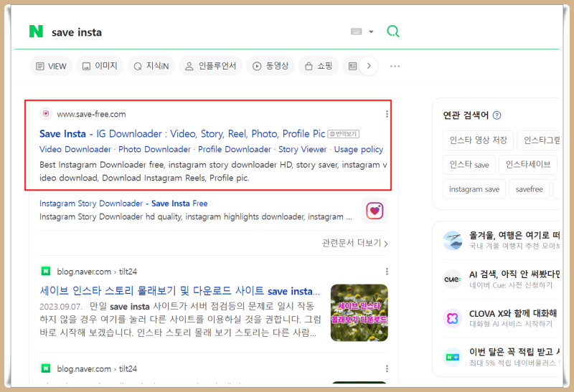The height and width of the screenshot is (392, 574).
Task: Select related search starting with 인스타그램
Action: tap(539, 140)
